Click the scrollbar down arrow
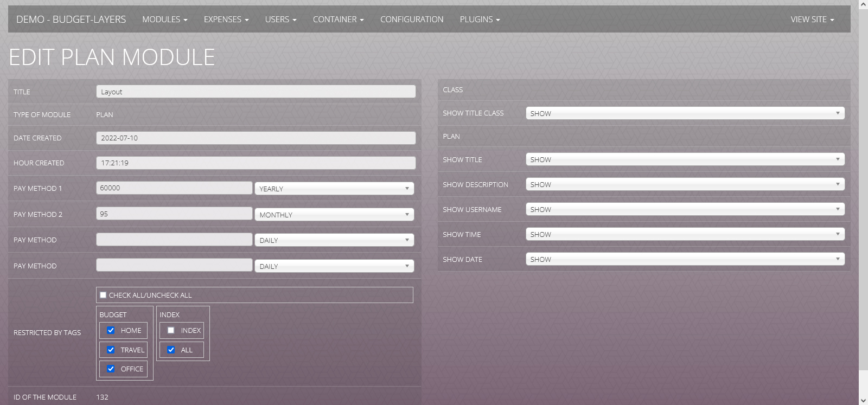 coord(863,400)
